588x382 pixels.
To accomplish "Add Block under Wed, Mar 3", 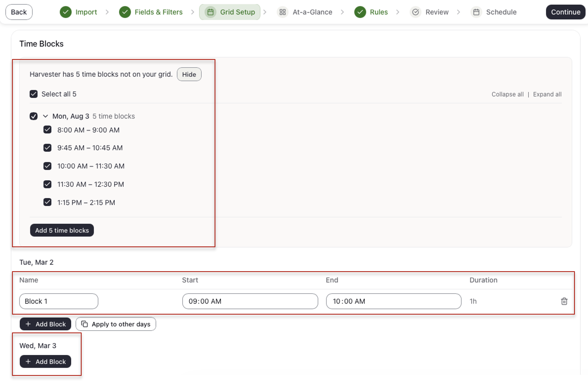I will tap(45, 361).
